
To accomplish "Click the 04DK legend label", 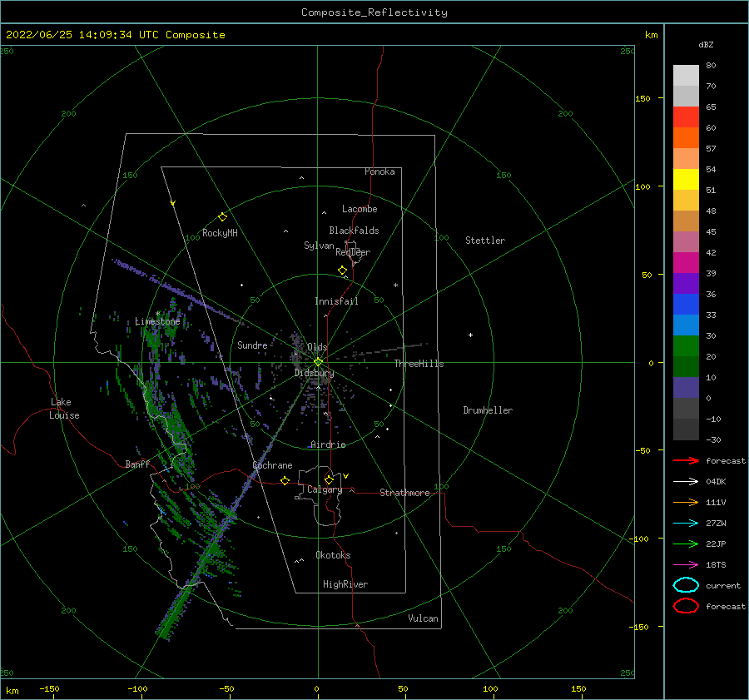I will point(716,482).
